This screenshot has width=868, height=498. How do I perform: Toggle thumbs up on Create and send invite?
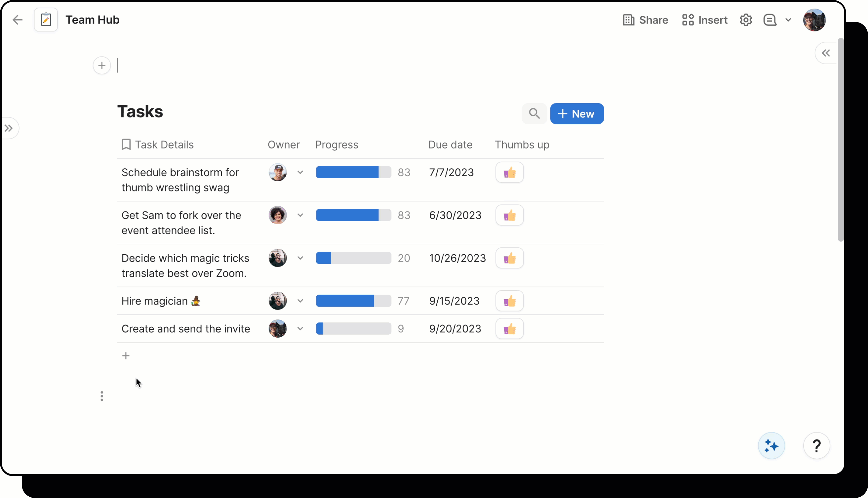(x=509, y=329)
